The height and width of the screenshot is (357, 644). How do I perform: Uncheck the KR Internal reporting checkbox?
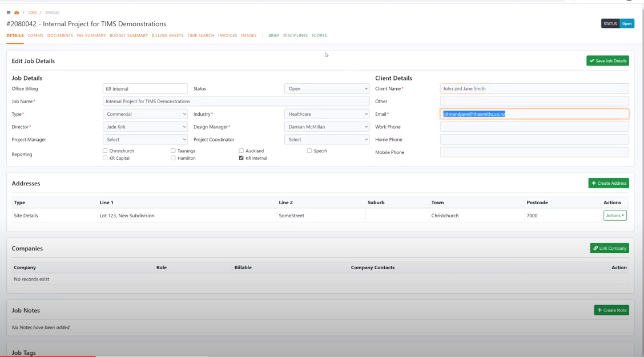(241, 158)
